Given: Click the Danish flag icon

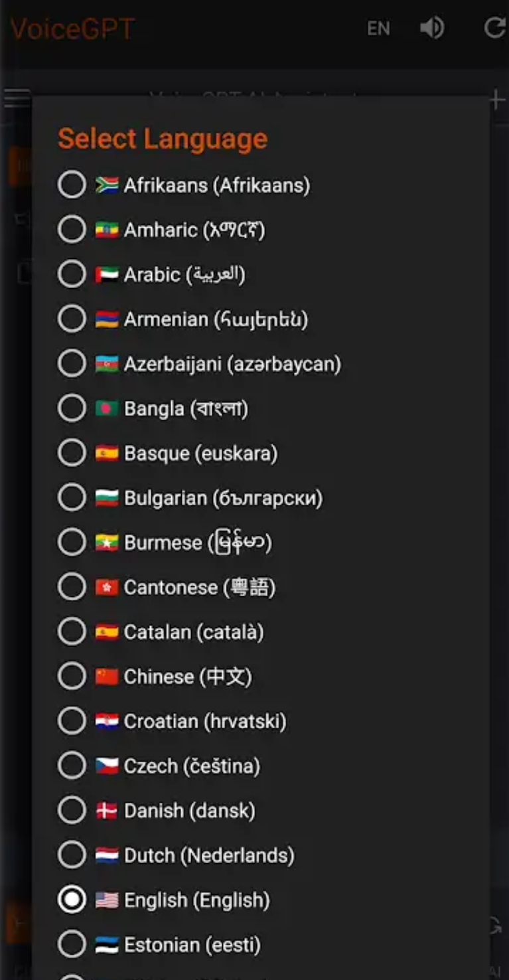Looking at the screenshot, I should [107, 811].
